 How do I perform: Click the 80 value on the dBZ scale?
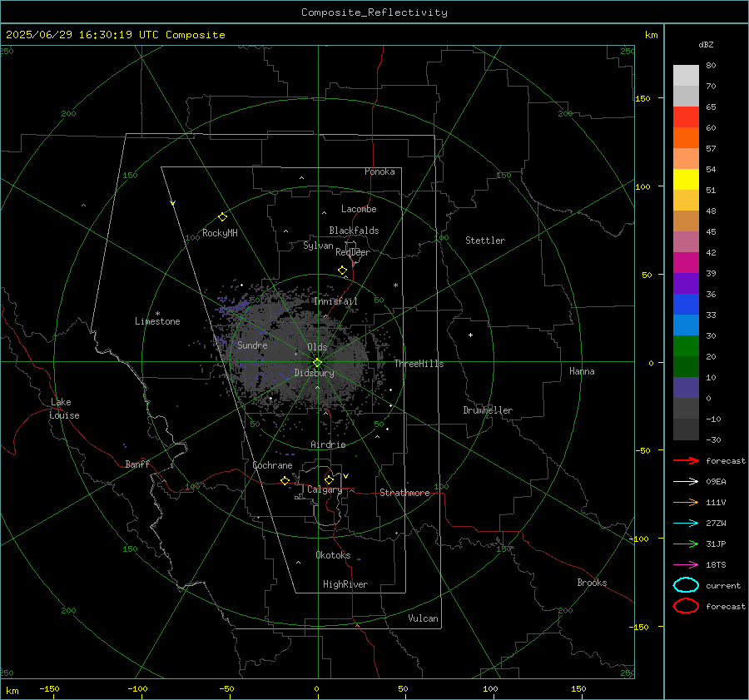point(711,66)
